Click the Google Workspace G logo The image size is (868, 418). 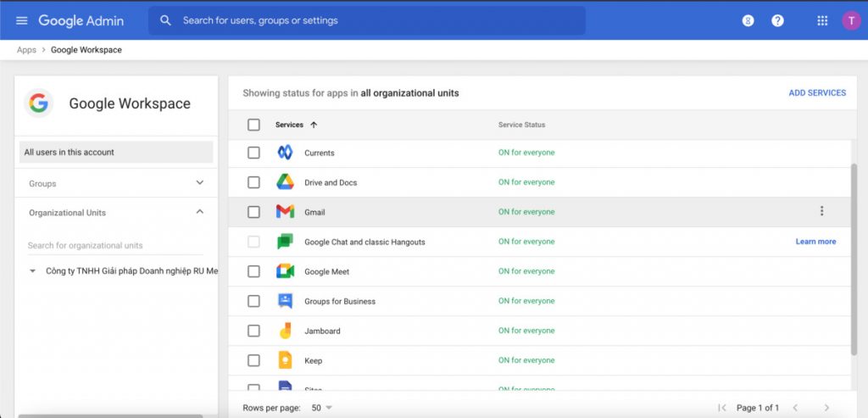pyautogui.click(x=39, y=103)
